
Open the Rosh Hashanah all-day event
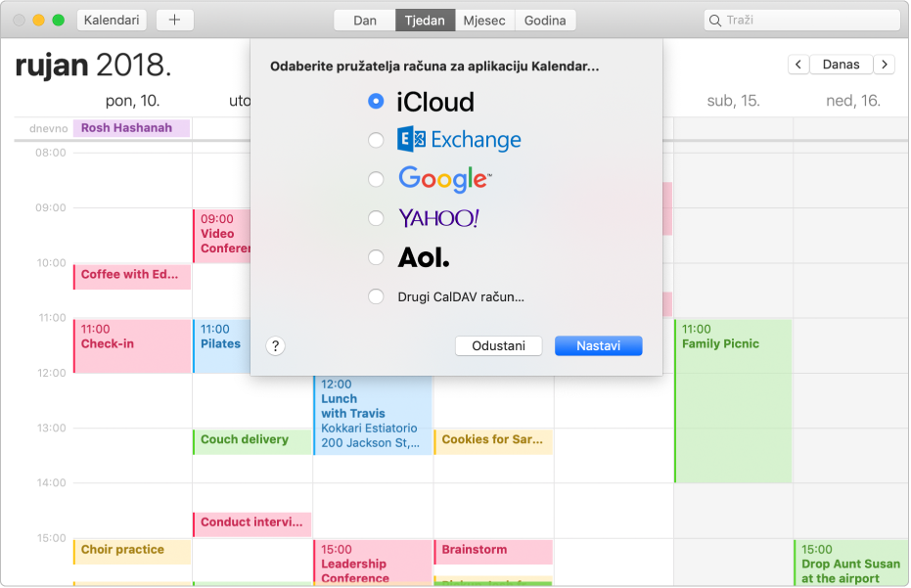131,128
